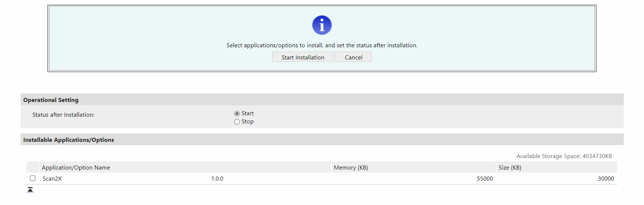This screenshot has height=205, width=644.
Task: Click the 55000 memory value
Action: (485, 179)
